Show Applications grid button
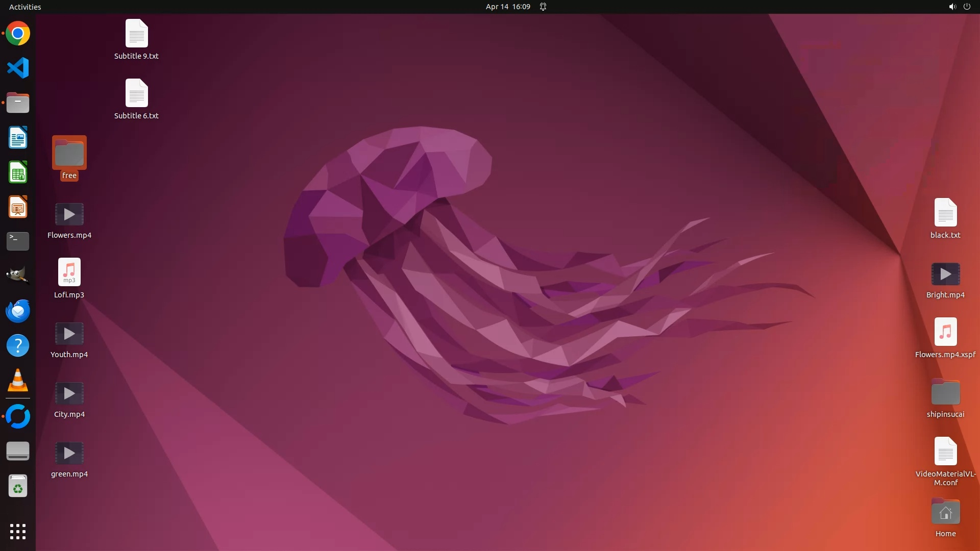Image resolution: width=980 pixels, height=551 pixels. pyautogui.click(x=18, y=531)
